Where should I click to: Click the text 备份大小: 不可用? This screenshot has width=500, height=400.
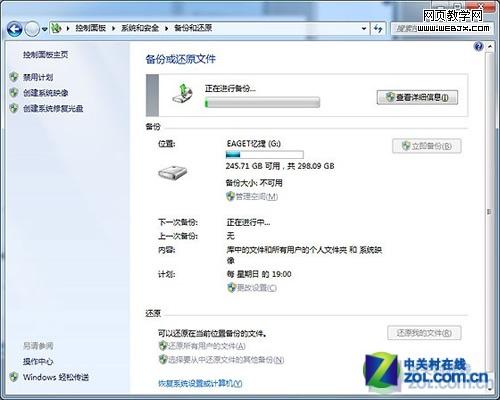pos(254,183)
